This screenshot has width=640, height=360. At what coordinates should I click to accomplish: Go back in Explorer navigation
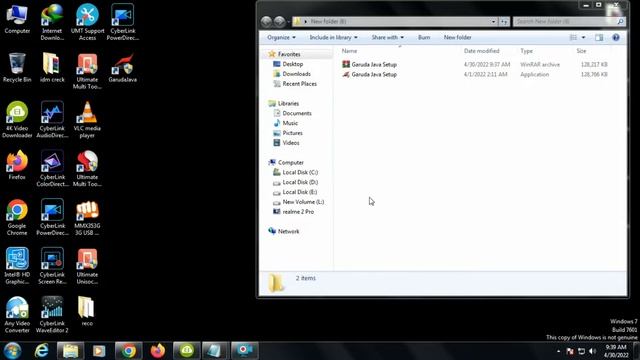pos(266,21)
